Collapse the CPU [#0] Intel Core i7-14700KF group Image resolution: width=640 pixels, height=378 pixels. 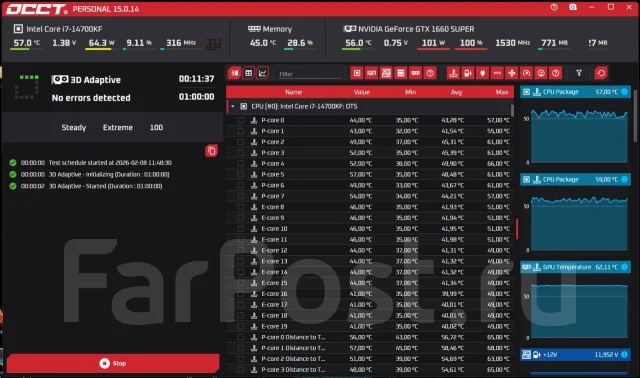tap(233, 106)
